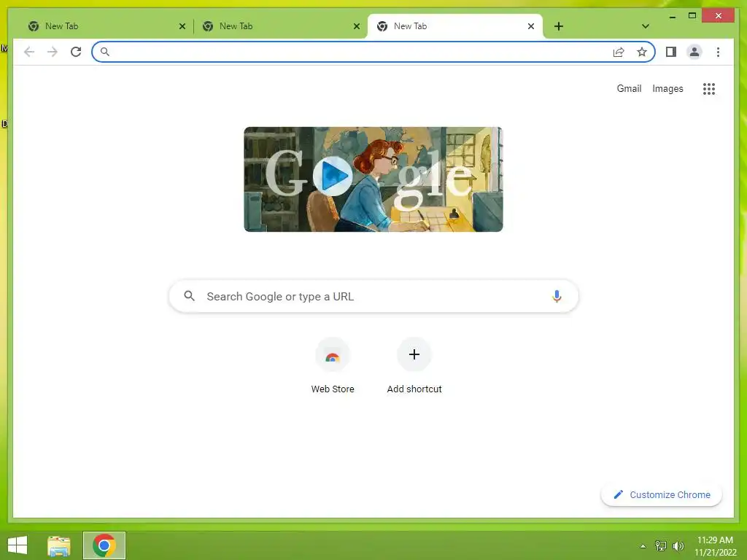
Task: Open the Gmail link
Action: click(x=629, y=88)
